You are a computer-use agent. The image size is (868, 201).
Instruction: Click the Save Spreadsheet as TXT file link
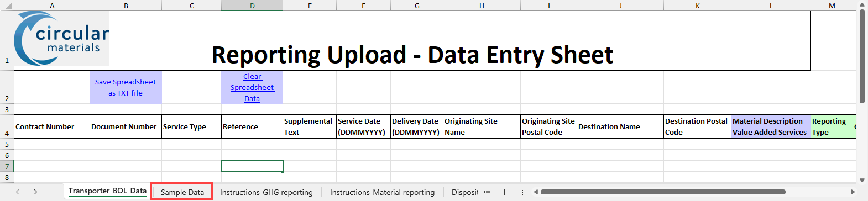click(126, 87)
